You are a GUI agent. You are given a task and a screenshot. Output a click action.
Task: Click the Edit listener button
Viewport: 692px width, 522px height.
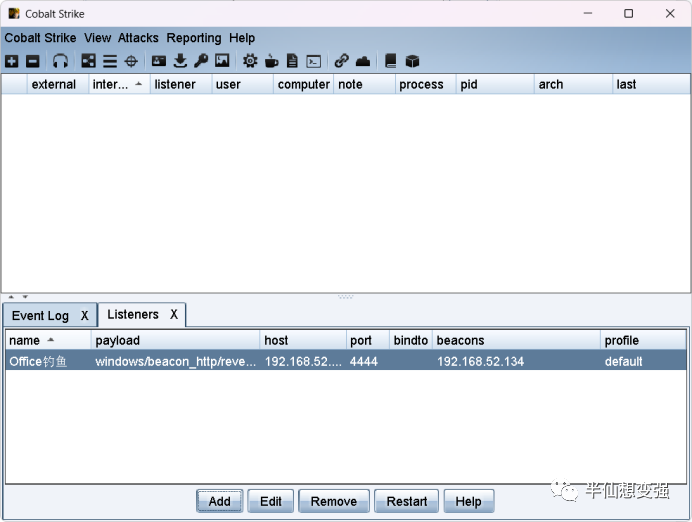pyautogui.click(x=271, y=501)
